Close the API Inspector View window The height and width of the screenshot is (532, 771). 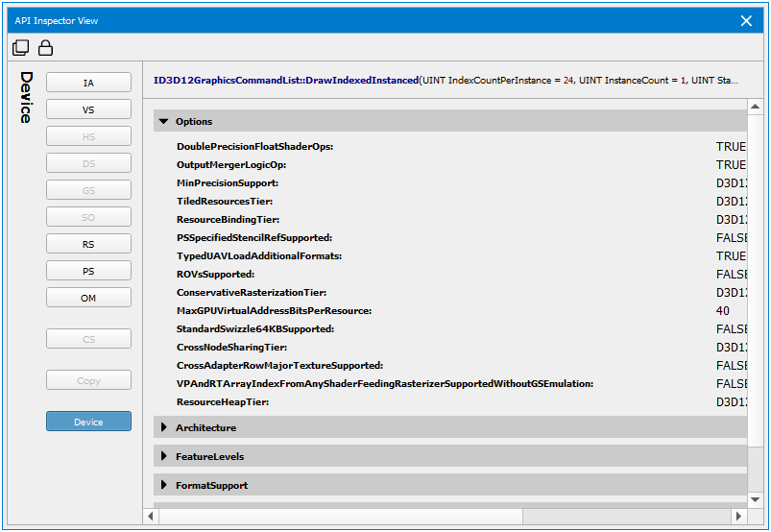(746, 20)
